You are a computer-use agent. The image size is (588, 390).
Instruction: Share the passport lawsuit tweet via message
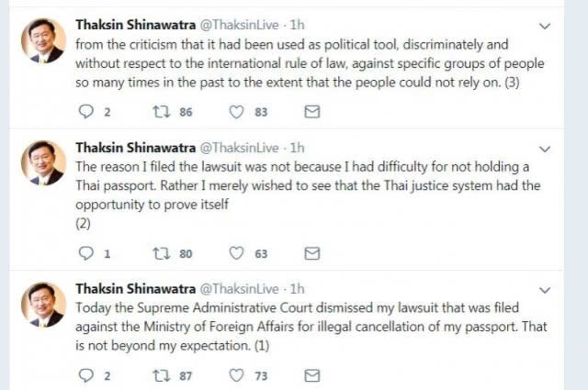pyautogui.click(x=312, y=375)
